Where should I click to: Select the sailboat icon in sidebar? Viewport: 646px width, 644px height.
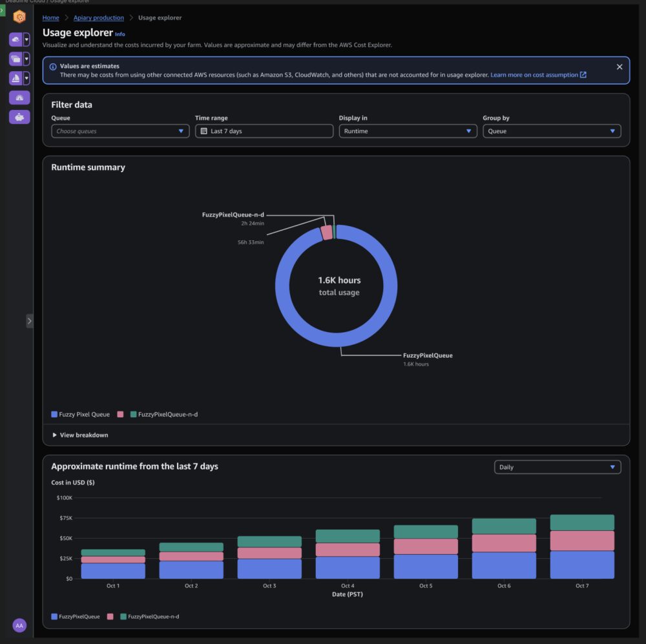[16, 79]
